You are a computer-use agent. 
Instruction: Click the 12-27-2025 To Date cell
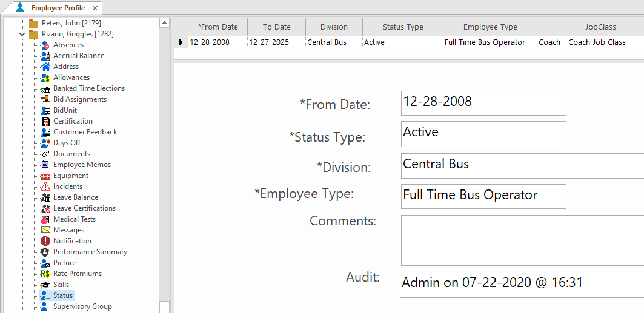click(276, 42)
